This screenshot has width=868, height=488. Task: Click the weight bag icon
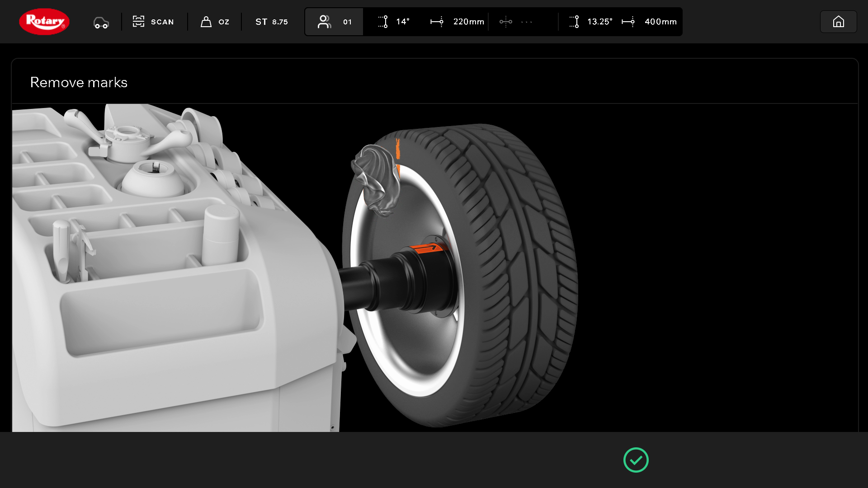click(x=206, y=22)
